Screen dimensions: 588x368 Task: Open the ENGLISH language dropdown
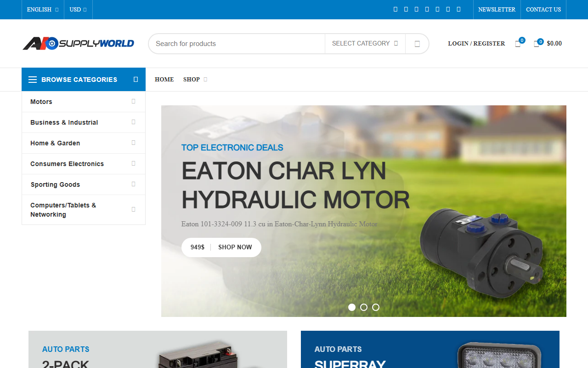tap(43, 10)
